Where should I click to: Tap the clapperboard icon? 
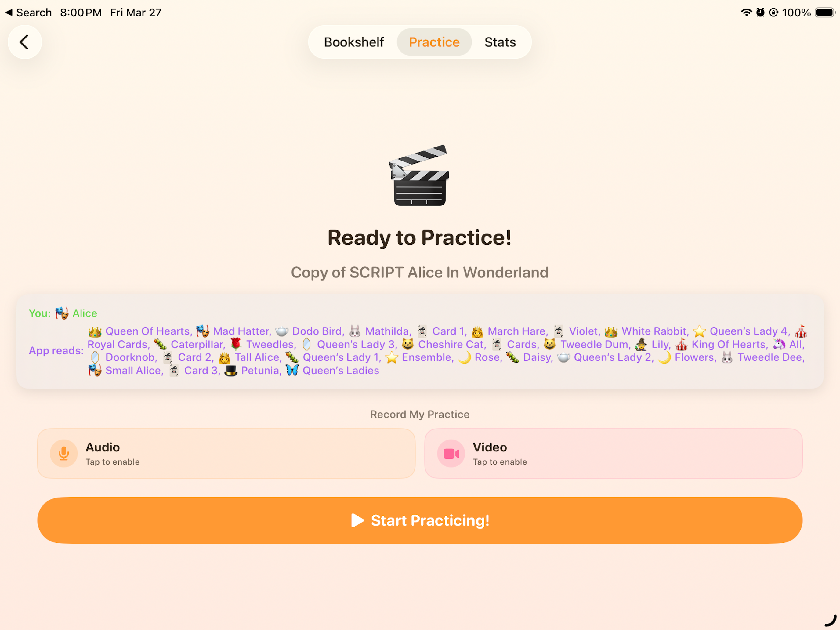(x=419, y=176)
